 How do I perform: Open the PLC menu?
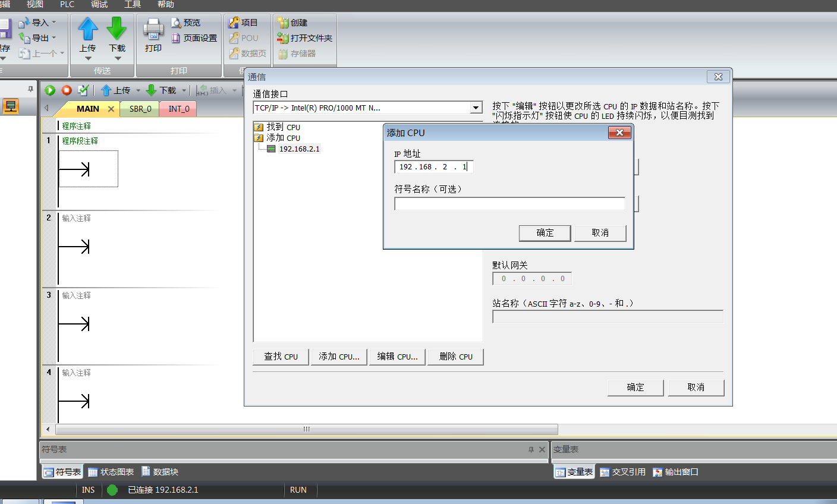click(67, 4)
